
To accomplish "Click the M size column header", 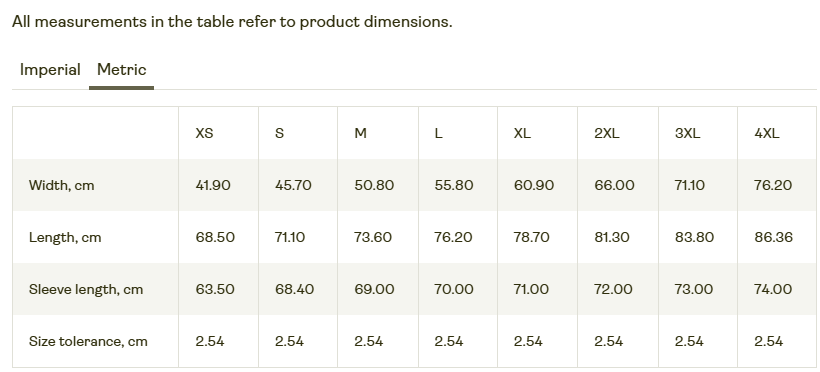I will click(360, 133).
